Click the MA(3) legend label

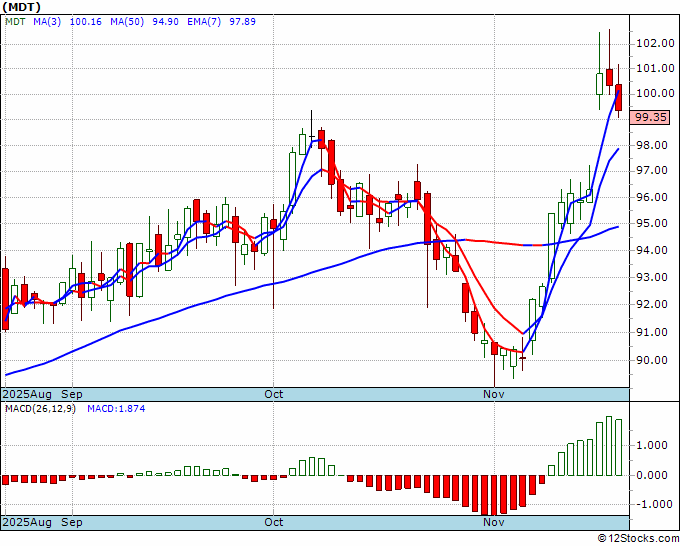coord(47,21)
